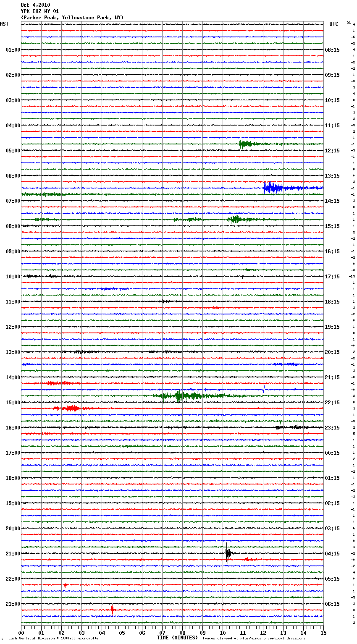
Task: Click the 08:15 UTC time label
Action: pyautogui.click(x=332, y=50)
